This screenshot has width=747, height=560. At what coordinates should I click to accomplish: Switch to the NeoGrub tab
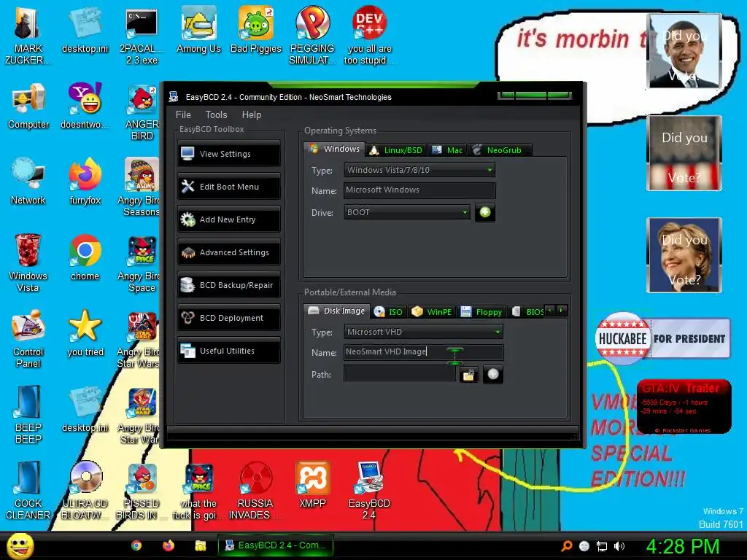(500, 150)
